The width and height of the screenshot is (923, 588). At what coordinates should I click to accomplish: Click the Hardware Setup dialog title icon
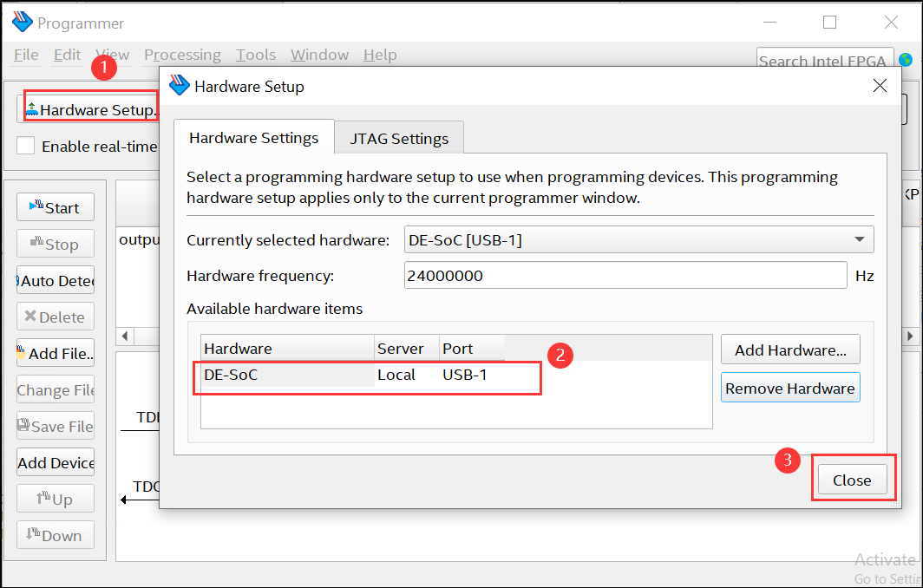pyautogui.click(x=180, y=86)
